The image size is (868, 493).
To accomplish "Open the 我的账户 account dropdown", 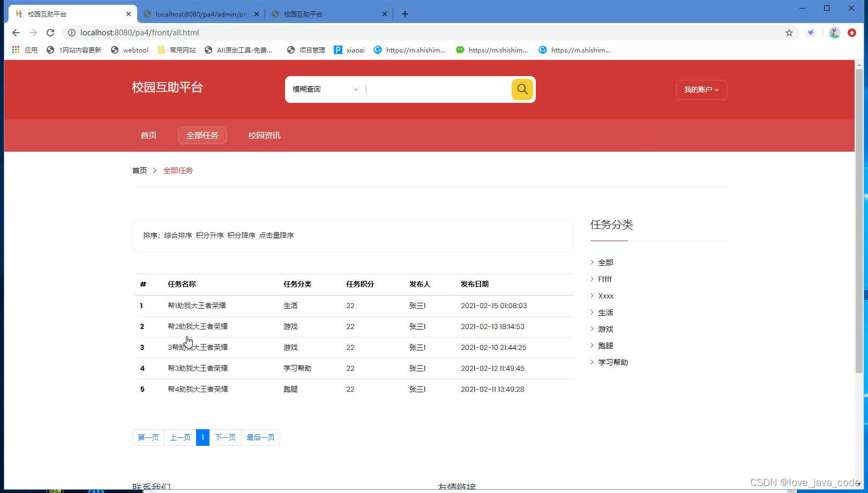I will pos(701,89).
